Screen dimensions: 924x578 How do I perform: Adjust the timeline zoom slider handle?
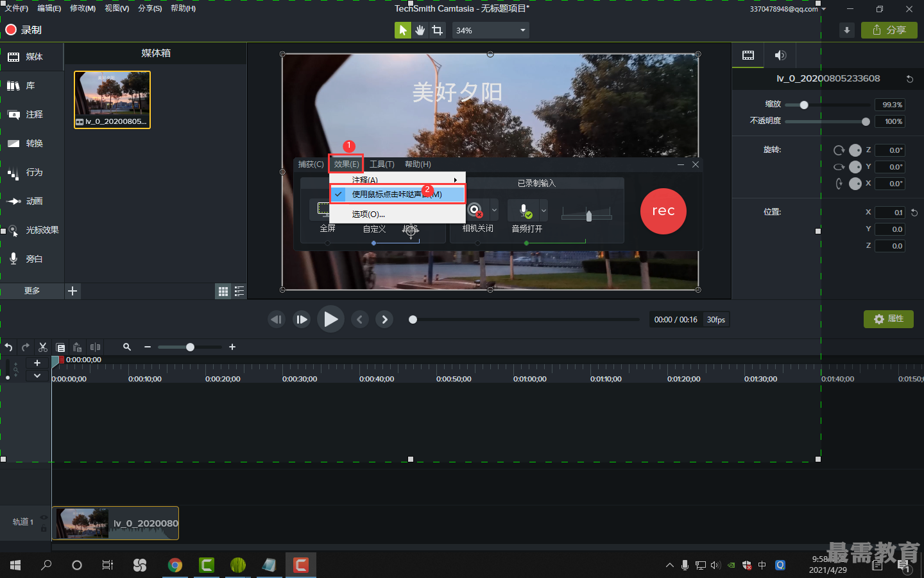(x=190, y=347)
